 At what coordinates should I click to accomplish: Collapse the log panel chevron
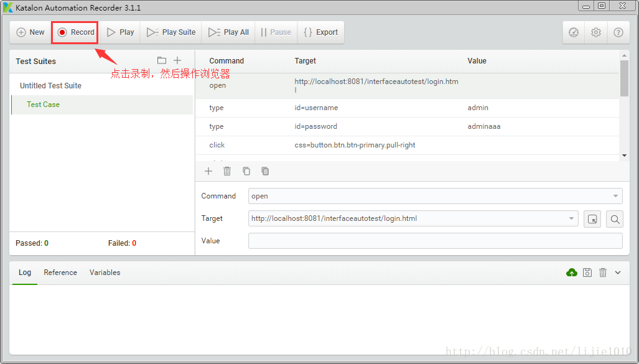618,273
